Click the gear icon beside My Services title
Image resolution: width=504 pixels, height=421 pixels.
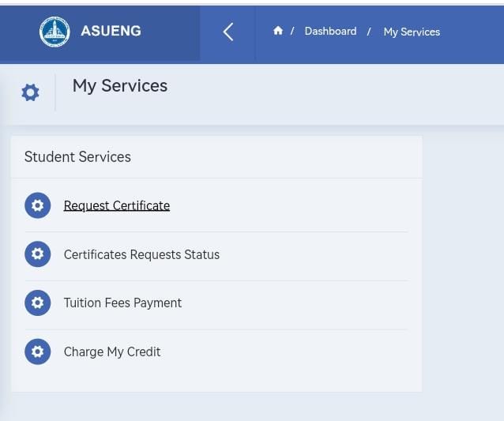30,92
